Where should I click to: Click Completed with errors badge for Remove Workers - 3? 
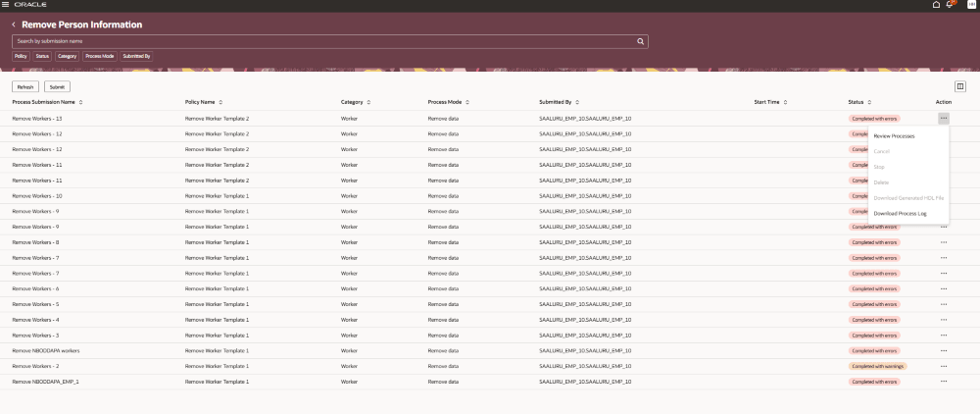(874, 336)
